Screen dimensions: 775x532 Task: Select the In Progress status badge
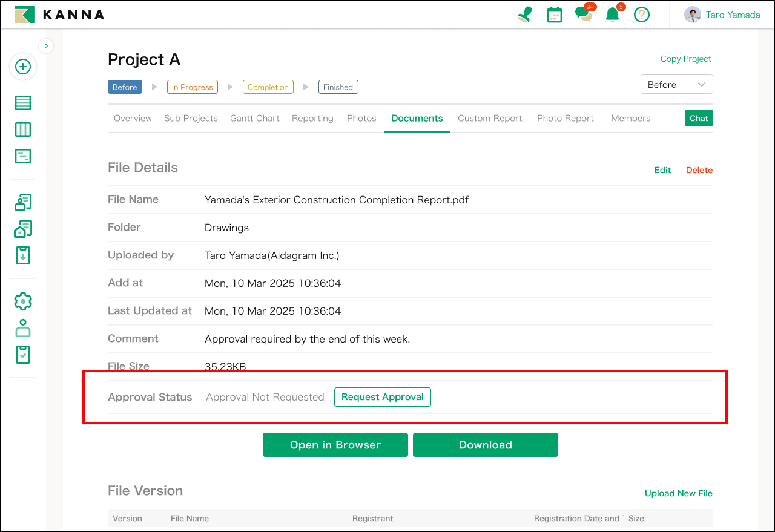pyautogui.click(x=192, y=87)
